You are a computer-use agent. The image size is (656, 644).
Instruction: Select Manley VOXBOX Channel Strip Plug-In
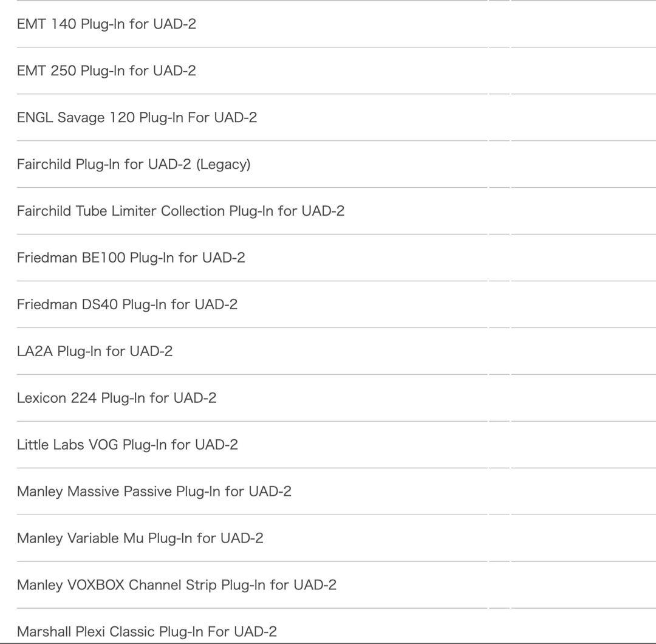[177, 586]
